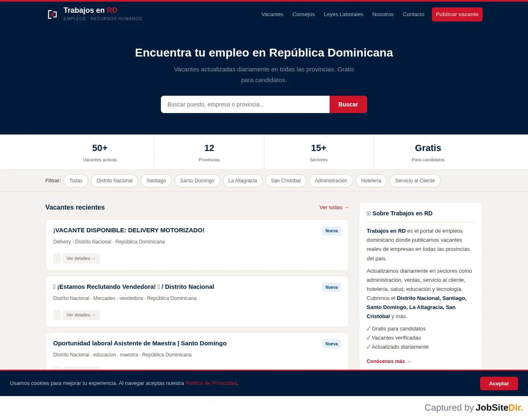528x420 pixels.
Task: Click icon box beside Delivery's Ver detalles
Action: coord(57,258)
